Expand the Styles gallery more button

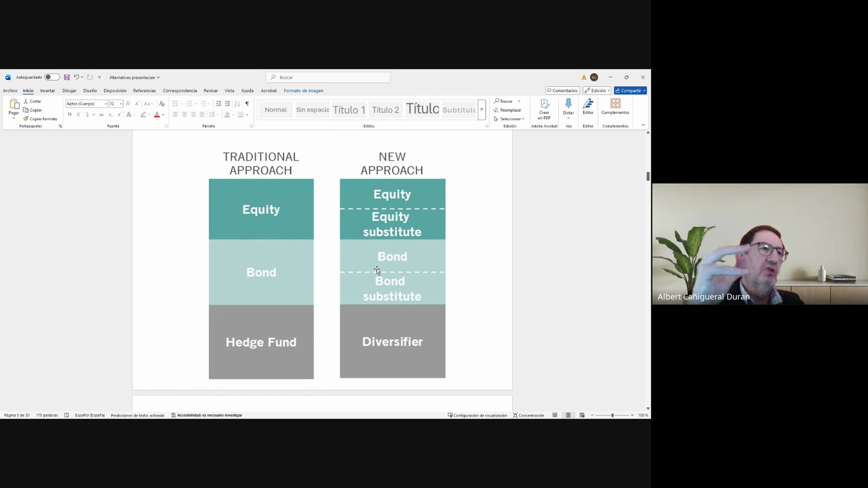click(481, 110)
